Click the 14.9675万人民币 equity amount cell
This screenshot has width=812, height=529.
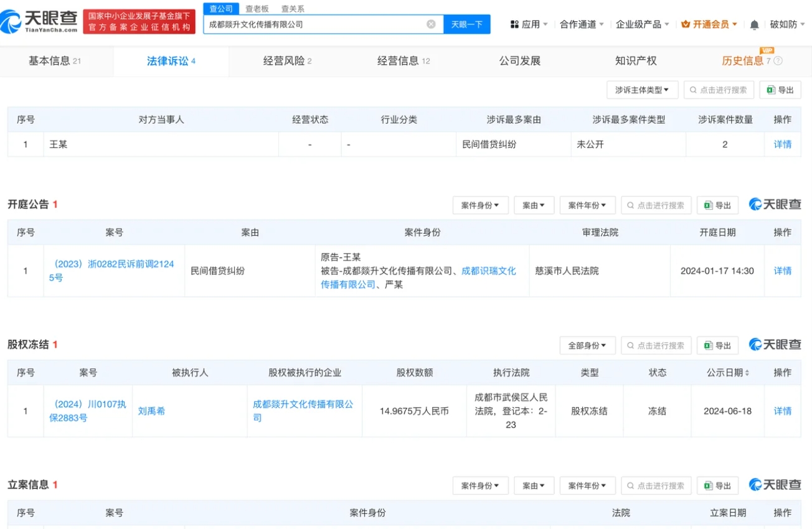[414, 411]
